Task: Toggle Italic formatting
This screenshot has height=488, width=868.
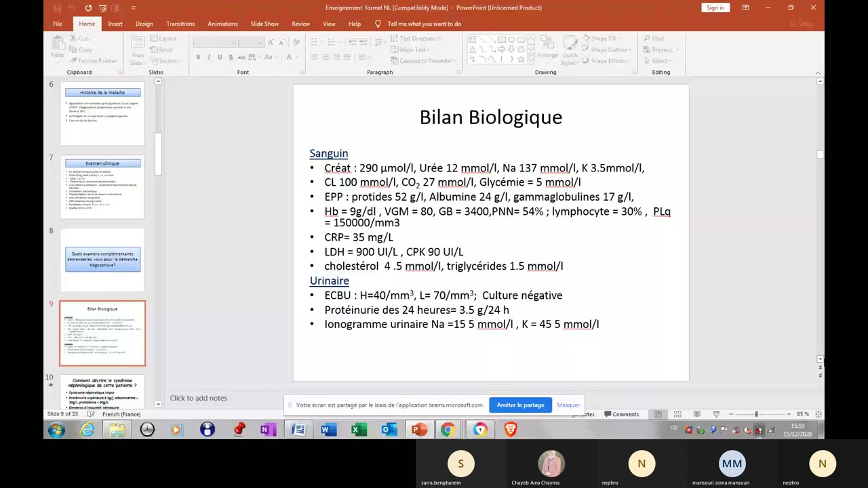Action: click(x=209, y=57)
